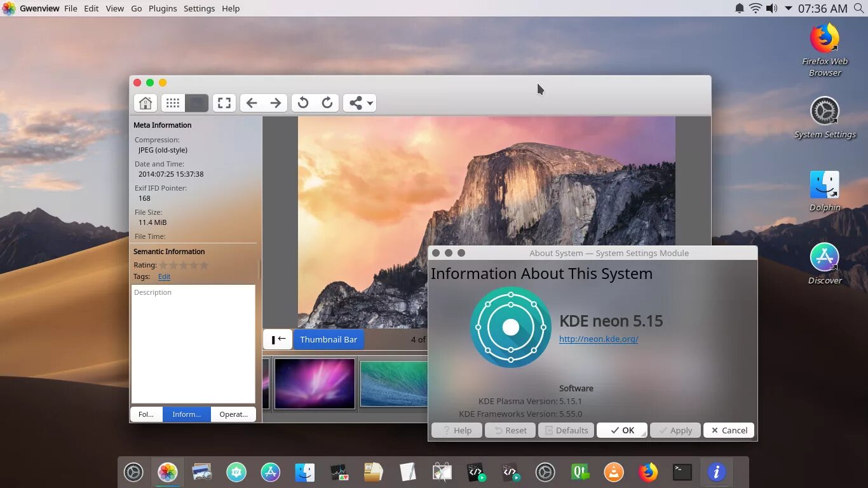Open Dolphin desktop icon

825,191
